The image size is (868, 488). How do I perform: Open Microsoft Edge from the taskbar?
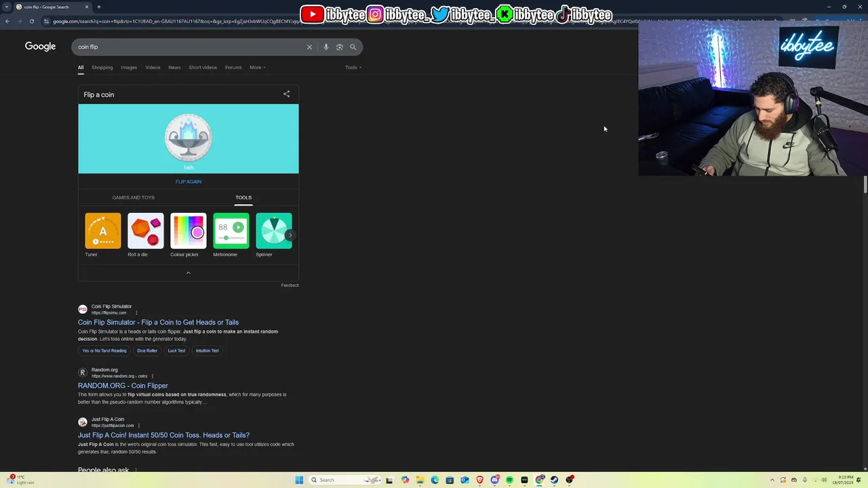click(435, 480)
